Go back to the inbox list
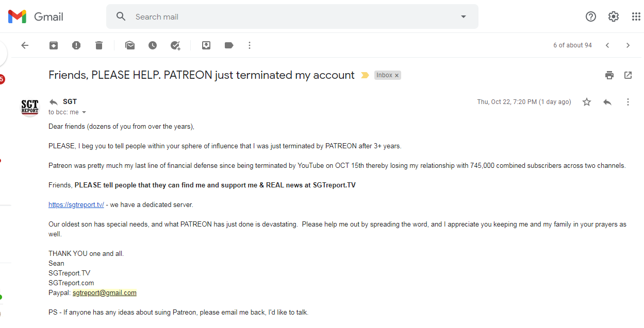Screen dimensions: 644x328 coord(25,45)
